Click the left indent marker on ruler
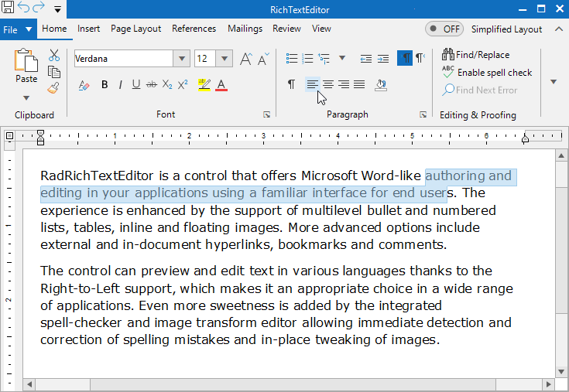This screenshot has height=392, width=569. (x=40, y=138)
